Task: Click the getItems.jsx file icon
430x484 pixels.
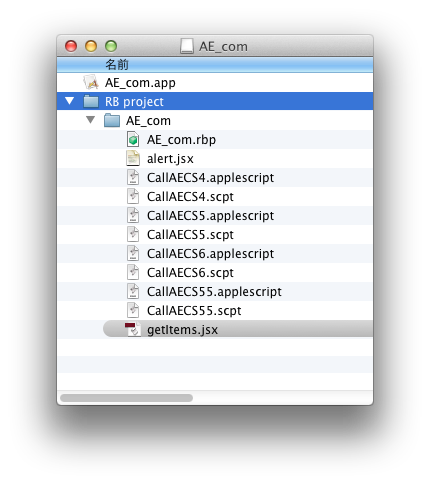Action: [133, 329]
